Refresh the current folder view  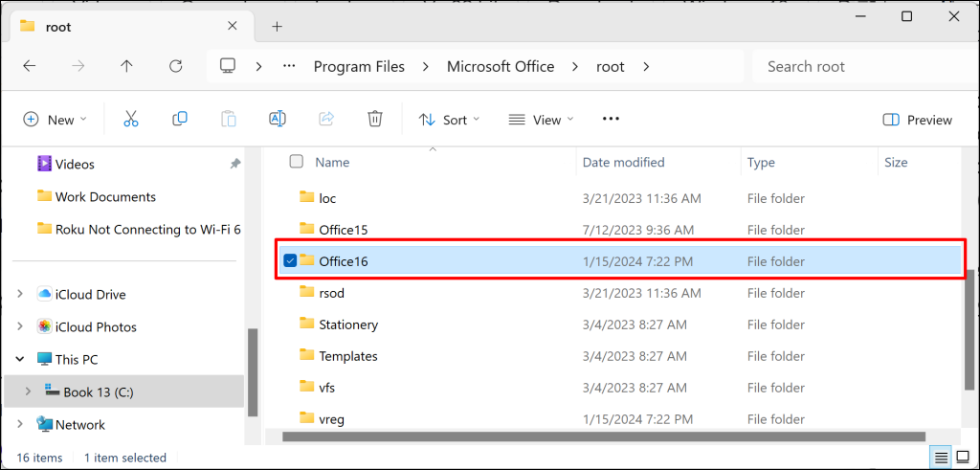point(176,66)
